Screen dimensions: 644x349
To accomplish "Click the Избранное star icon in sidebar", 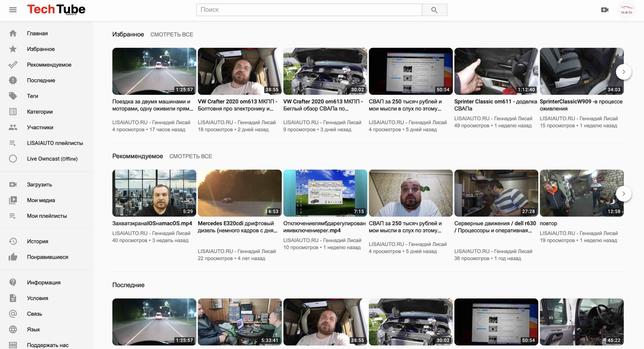I will click(x=13, y=49).
